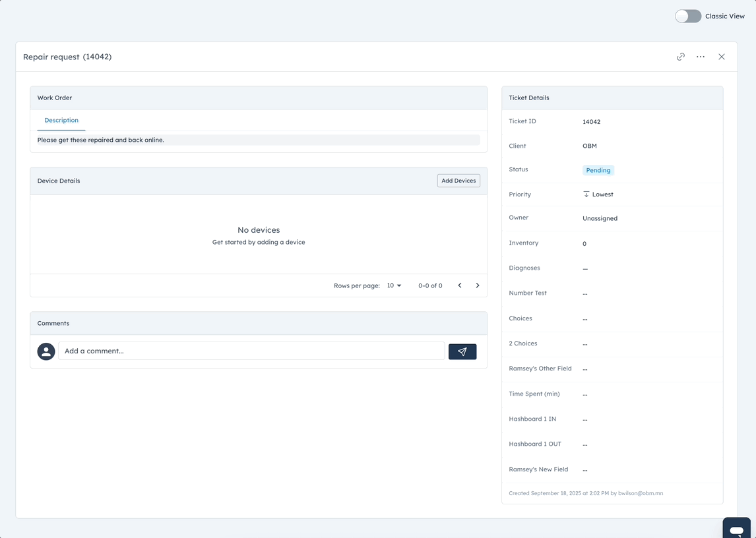Select the Ticket ID value 14042
Image resolution: width=756 pixels, height=538 pixels.
point(591,121)
